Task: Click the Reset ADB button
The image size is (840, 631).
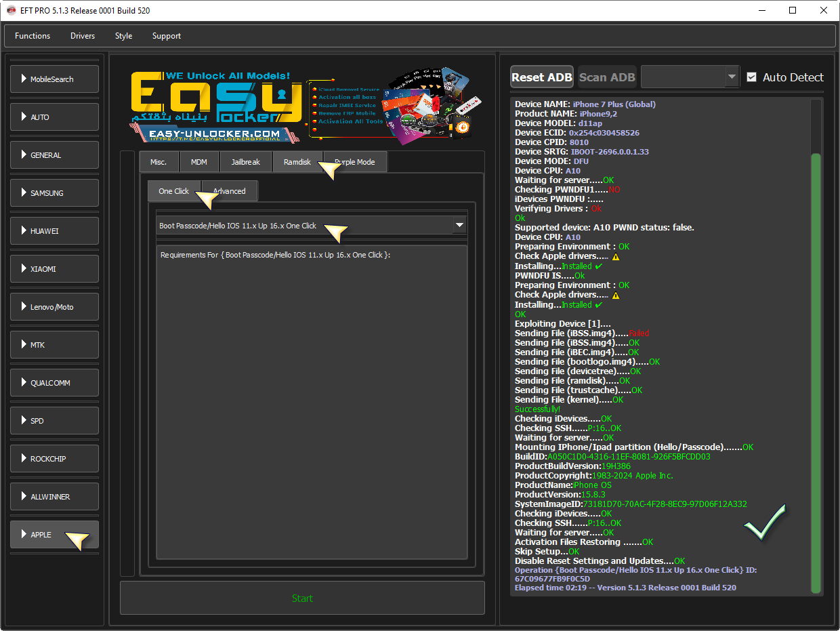Action: pos(542,77)
